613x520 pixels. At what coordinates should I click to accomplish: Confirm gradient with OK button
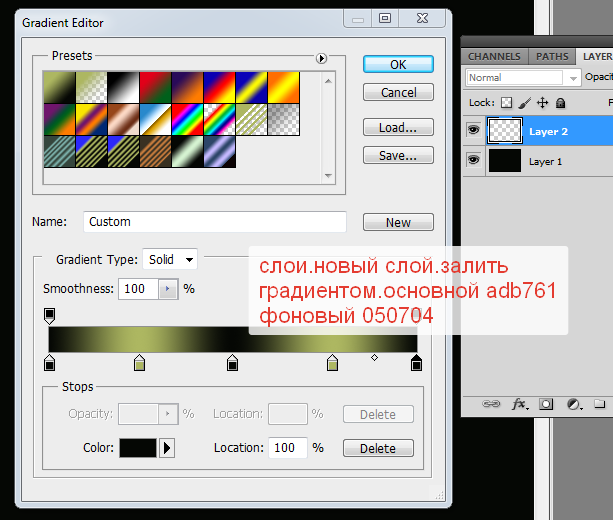click(398, 64)
